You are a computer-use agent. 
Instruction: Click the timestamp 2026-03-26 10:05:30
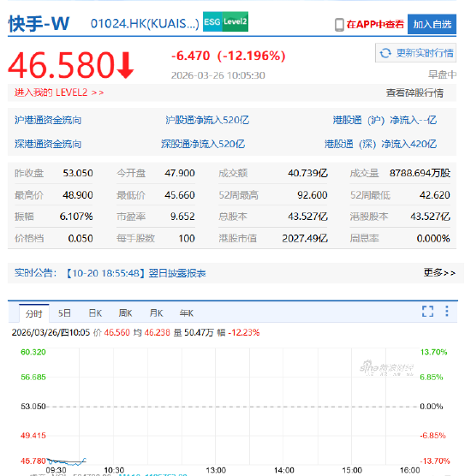218,75
